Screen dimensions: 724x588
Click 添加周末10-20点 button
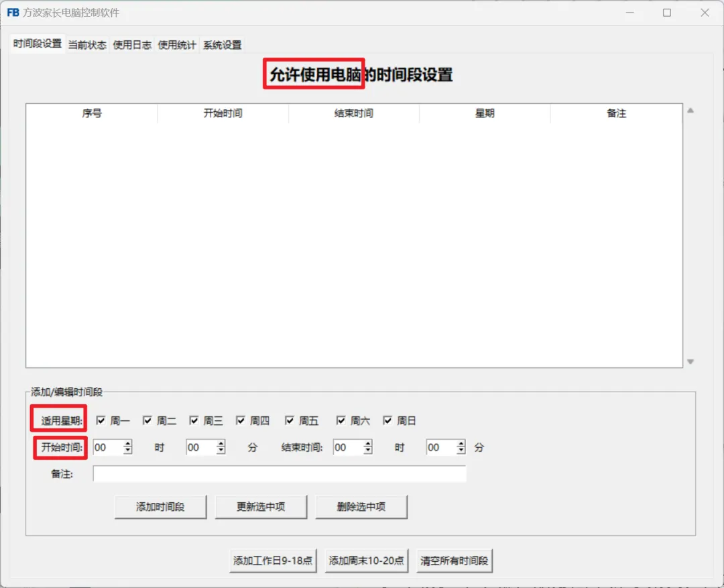(x=366, y=561)
